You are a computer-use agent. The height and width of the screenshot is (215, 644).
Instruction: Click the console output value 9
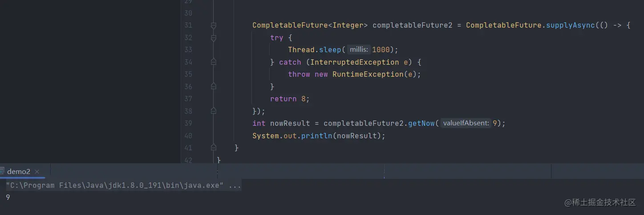click(x=8, y=197)
